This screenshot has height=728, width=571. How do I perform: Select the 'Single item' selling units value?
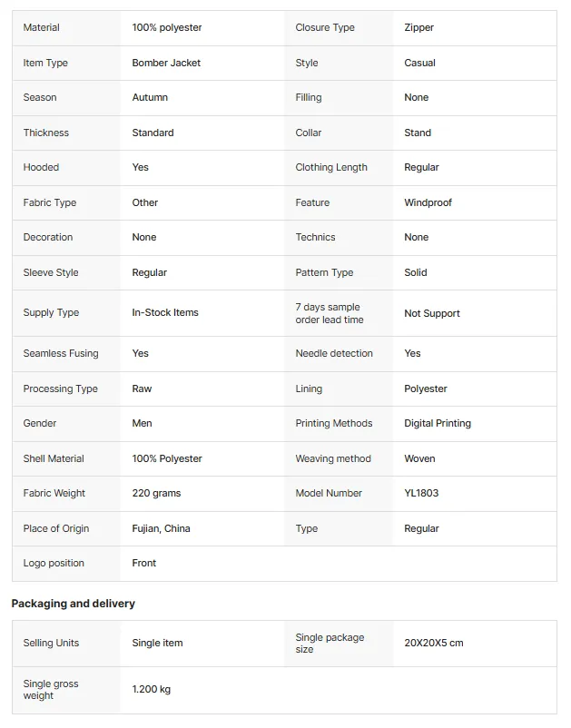157,643
